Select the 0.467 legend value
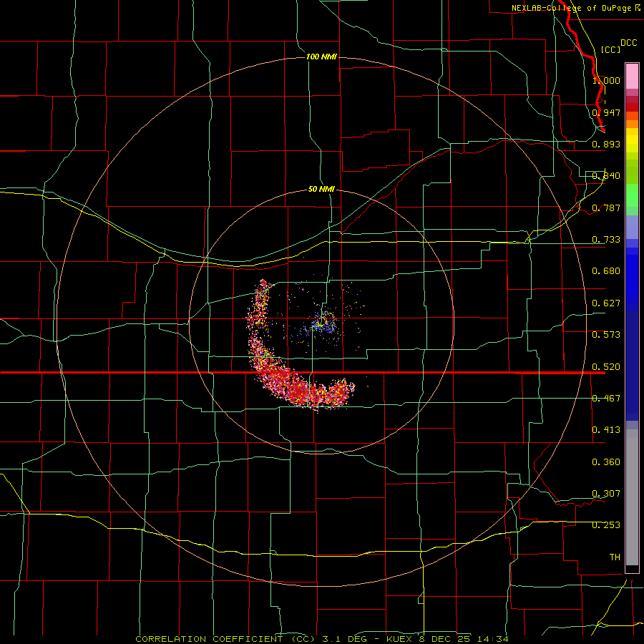 pyautogui.click(x=606, y=399)
